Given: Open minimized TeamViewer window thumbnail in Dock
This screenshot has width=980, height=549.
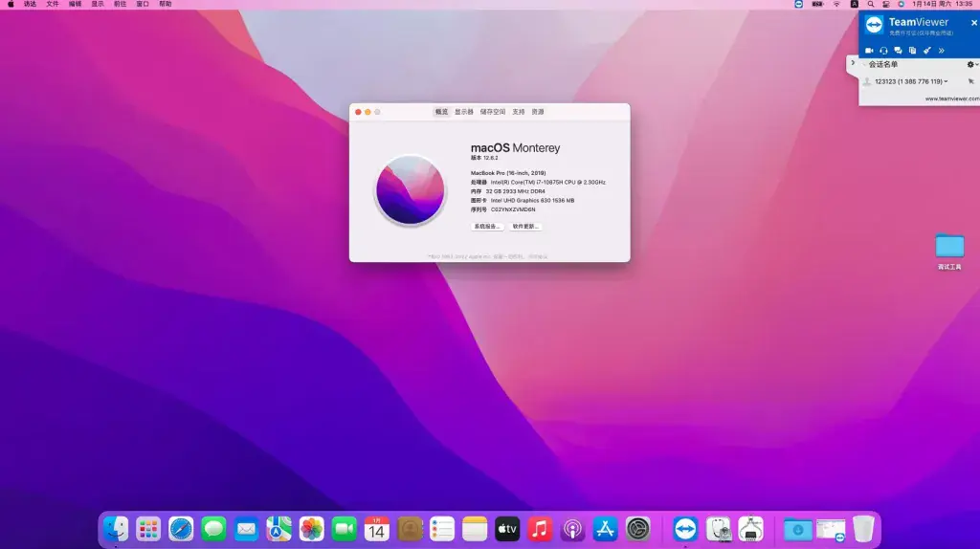Looking at the screenshot, I should point(831,530).
